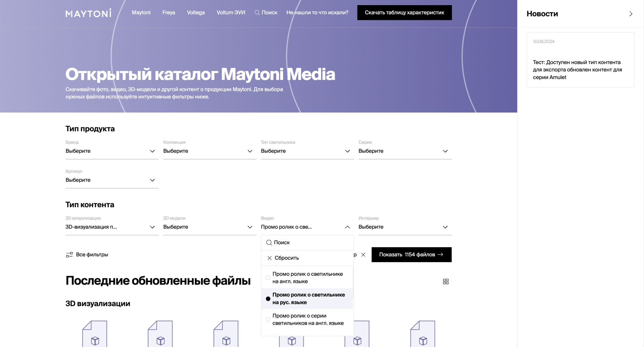The image size is (644, 347).
Task: Clear the applied filter with the X icon
Action: (x=363, y=255)
